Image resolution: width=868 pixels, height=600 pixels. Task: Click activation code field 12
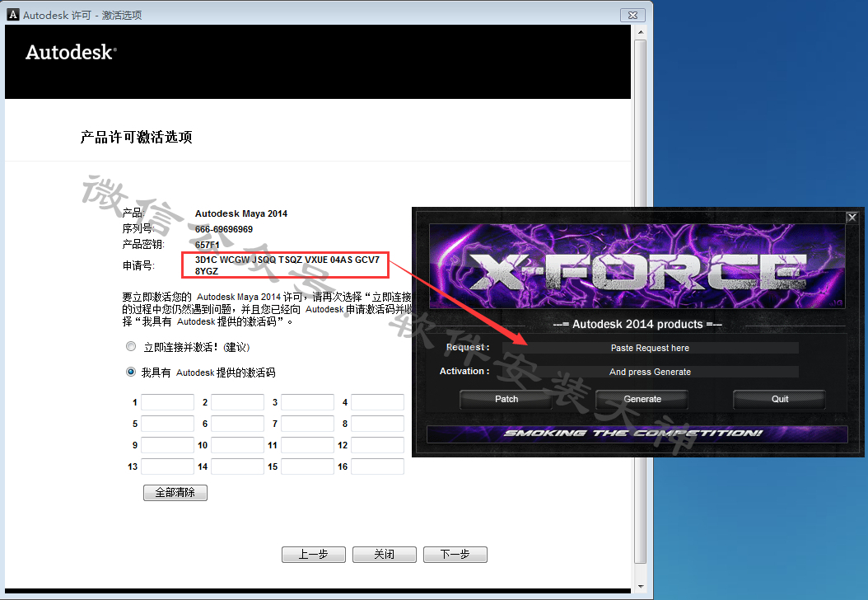coord(377,445)
